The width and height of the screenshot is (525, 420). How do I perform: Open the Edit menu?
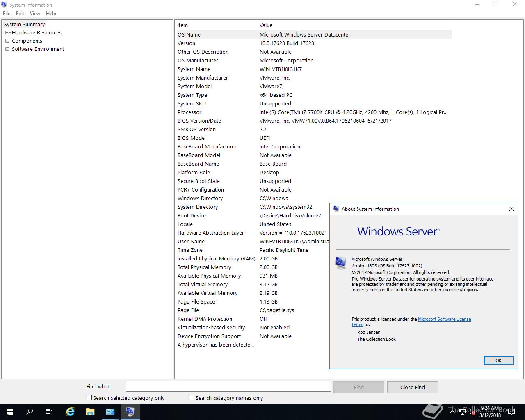20,14
